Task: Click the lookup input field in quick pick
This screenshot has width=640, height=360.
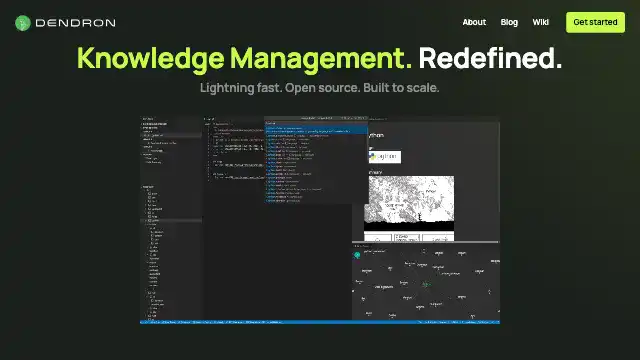Action: point(316,123)
